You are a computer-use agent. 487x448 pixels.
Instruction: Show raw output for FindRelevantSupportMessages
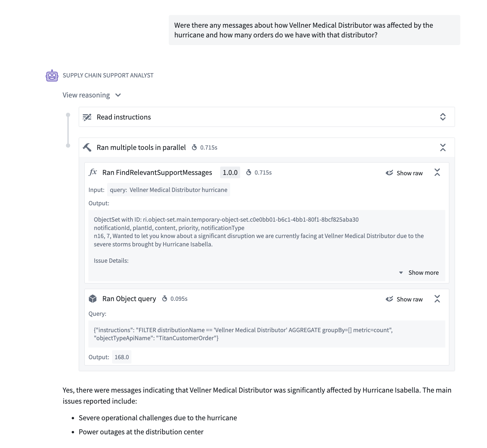[x=404, y=173]
